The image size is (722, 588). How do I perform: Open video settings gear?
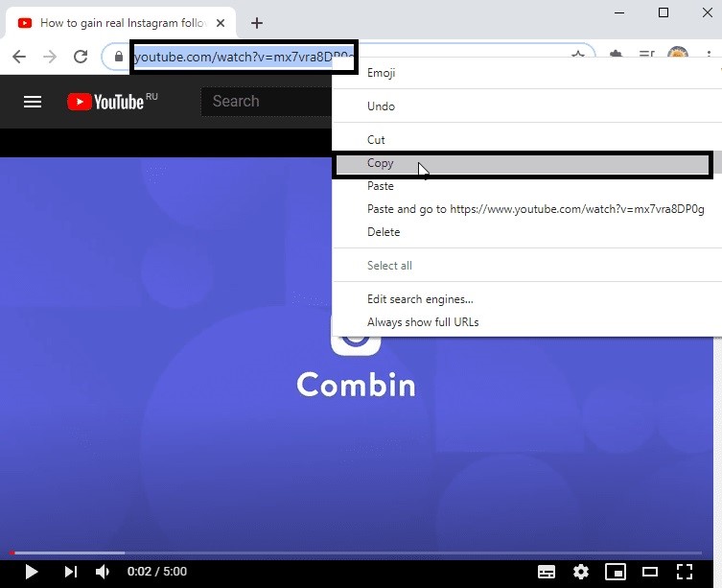point(581,572)
